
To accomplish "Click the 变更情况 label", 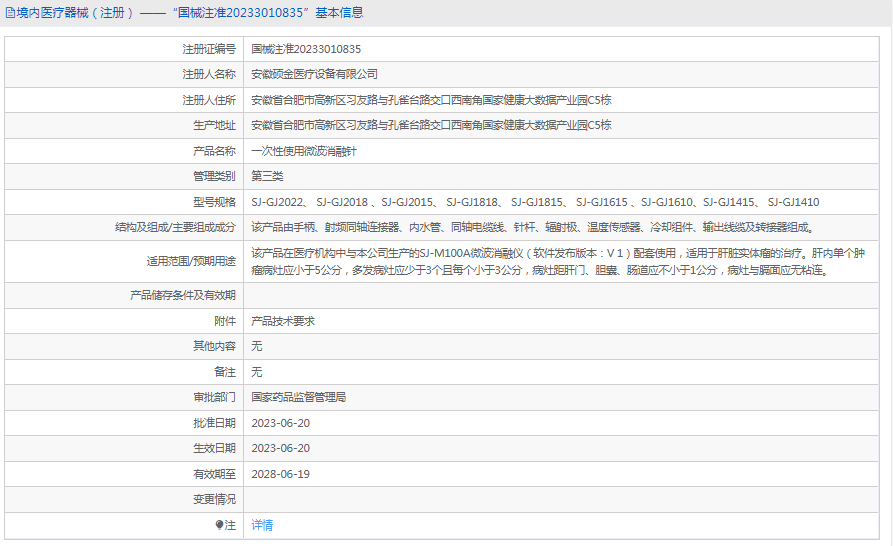I will [x=214, y=499].
